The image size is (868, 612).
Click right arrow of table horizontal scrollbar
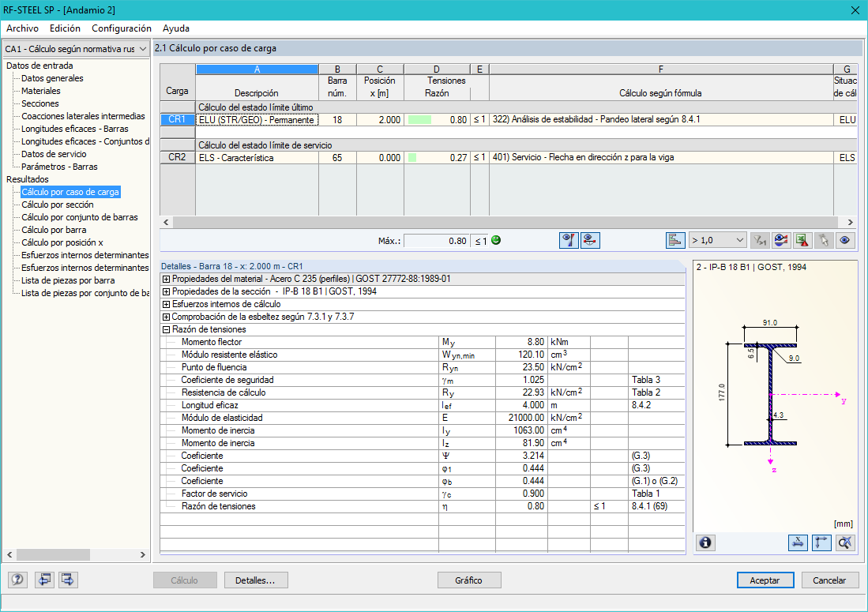pos(851,222)
